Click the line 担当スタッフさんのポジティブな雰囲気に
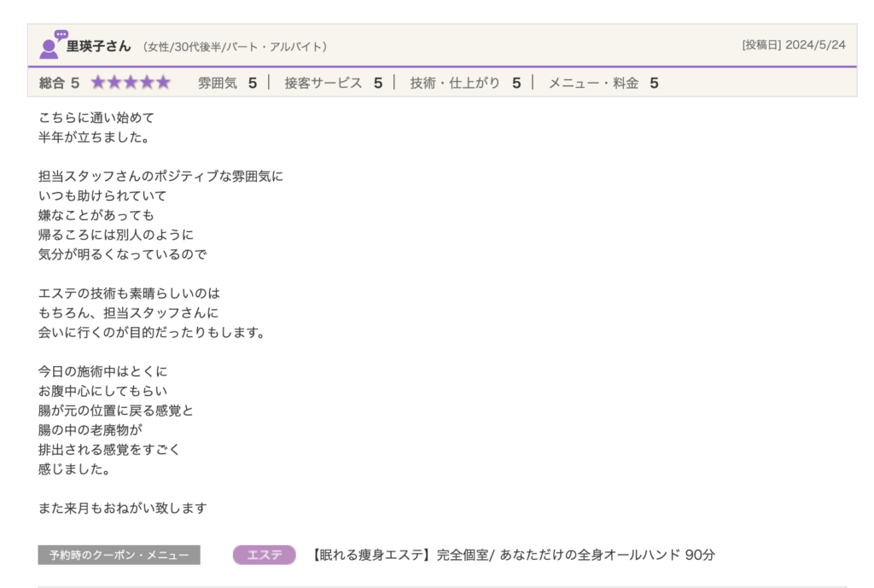 [160, 176]
